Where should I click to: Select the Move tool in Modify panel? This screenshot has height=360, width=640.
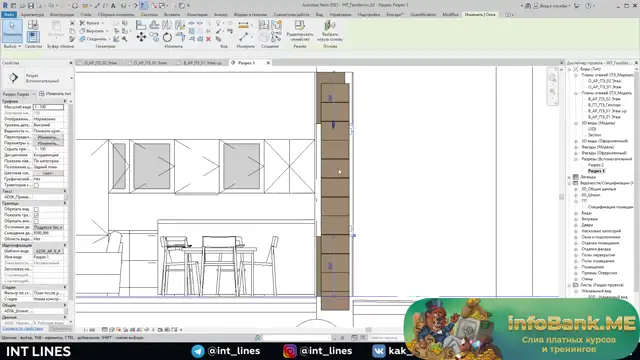coord(141,37)
